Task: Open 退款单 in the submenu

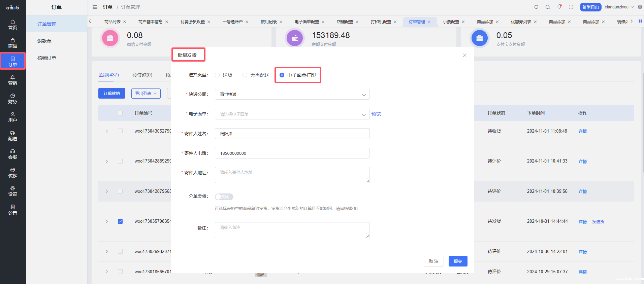Action: [44, 41]
